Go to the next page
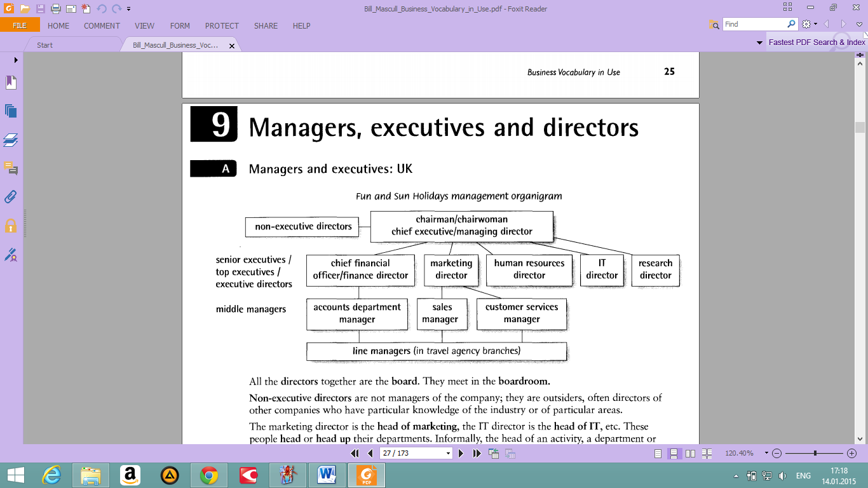The width and height of the screenshot is (868, 488). pos(461,454)
